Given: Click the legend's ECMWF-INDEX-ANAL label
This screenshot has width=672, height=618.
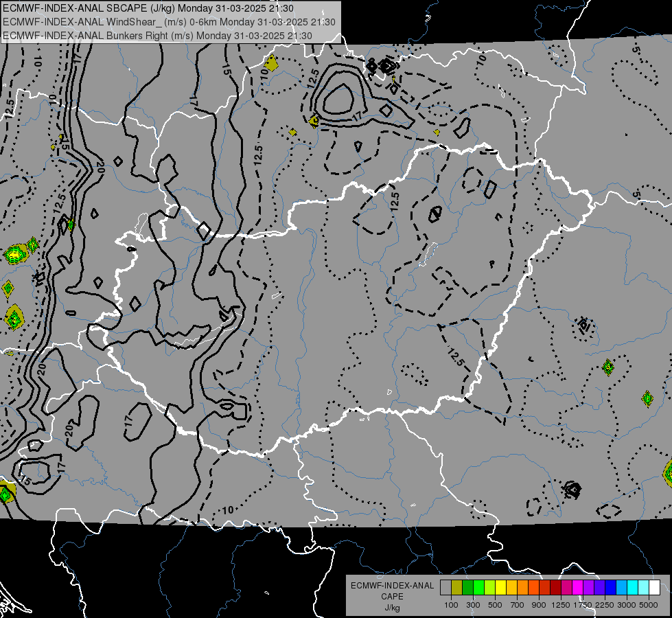Looking at the screenshot, I should point(392,586).
